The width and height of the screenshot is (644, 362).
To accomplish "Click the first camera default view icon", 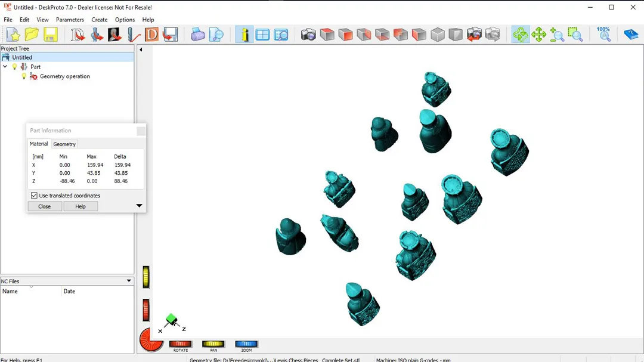I will tap(308, 35).
